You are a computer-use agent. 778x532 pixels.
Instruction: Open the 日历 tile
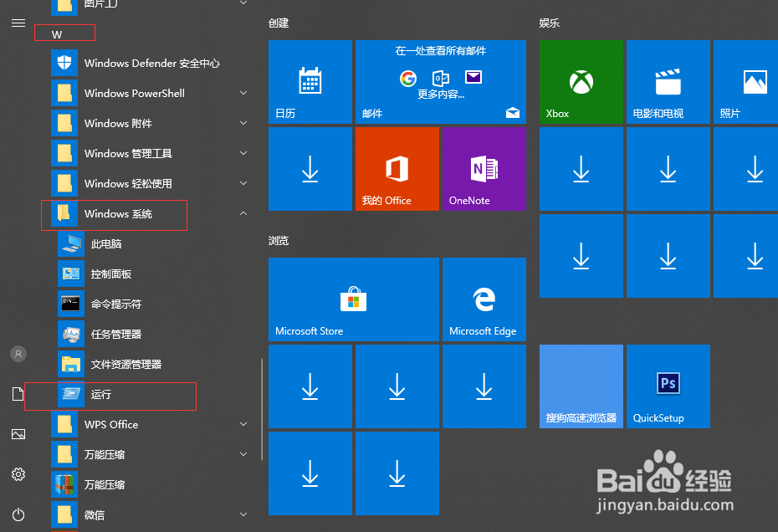click(310, 82)
